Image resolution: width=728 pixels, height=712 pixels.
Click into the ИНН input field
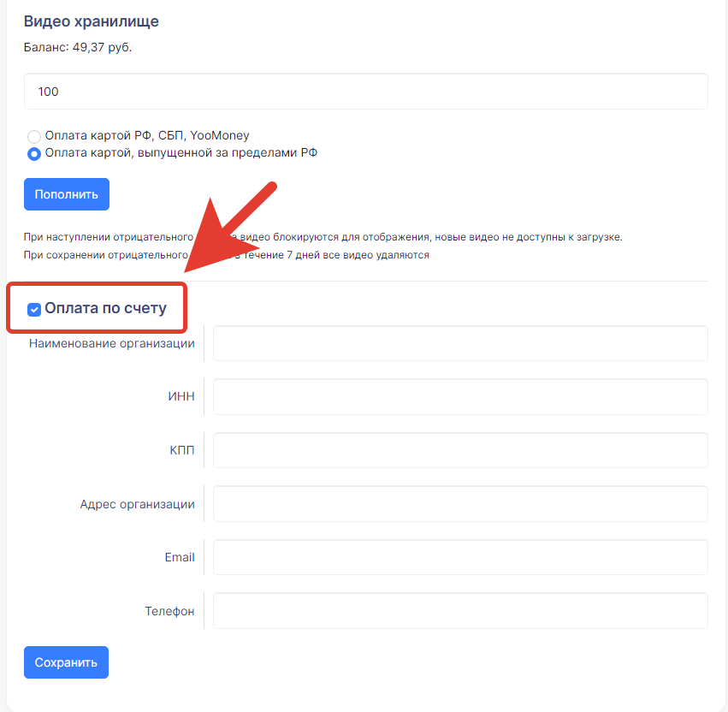460,396
